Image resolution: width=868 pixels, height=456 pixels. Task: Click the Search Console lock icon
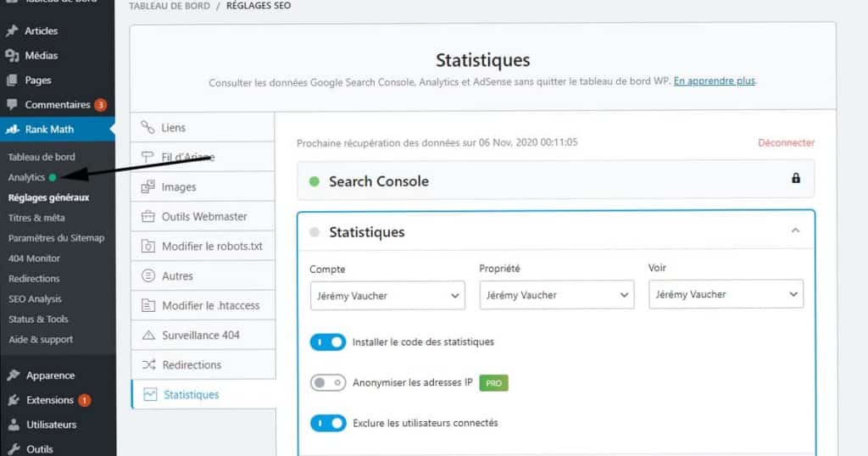795,178
